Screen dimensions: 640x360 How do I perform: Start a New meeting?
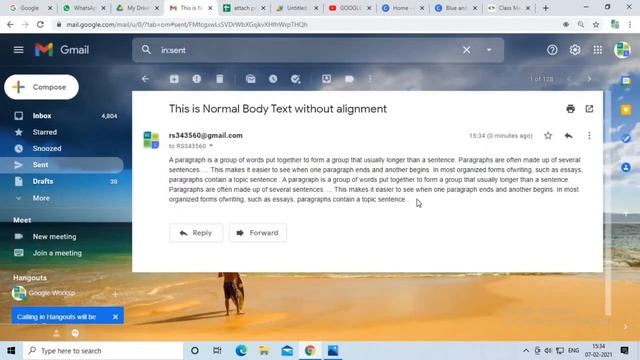point(54,236)
